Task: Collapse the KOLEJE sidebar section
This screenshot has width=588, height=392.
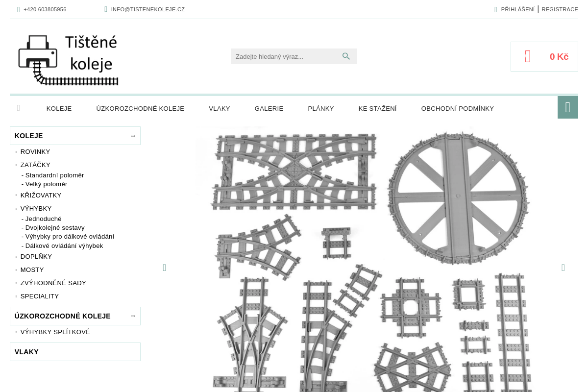Action: pyautogui.click(x=133, y=136)
